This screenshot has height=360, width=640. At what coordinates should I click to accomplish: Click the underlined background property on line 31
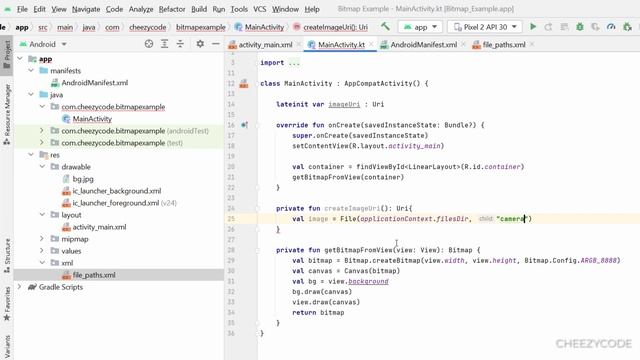click(368, 281)
